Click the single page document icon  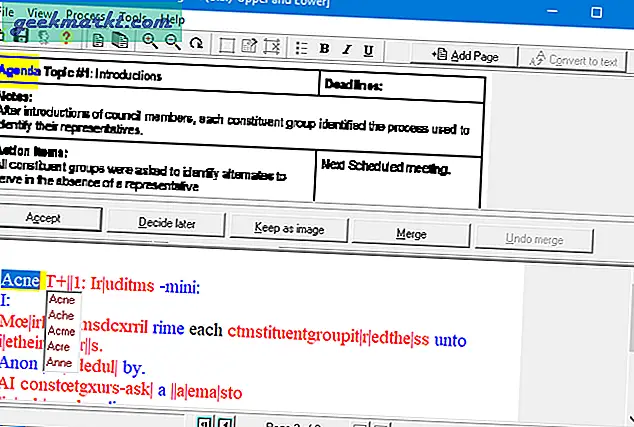(x=98, y=40)
